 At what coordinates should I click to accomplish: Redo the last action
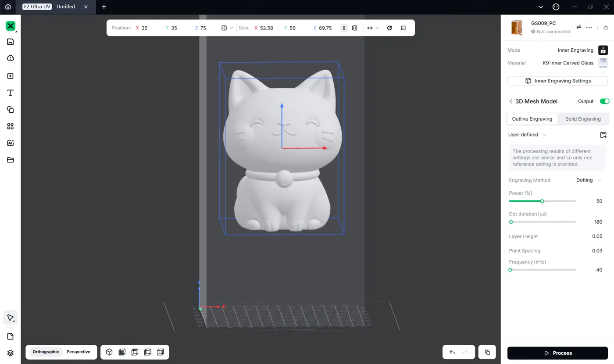click(x=465, y=352)
